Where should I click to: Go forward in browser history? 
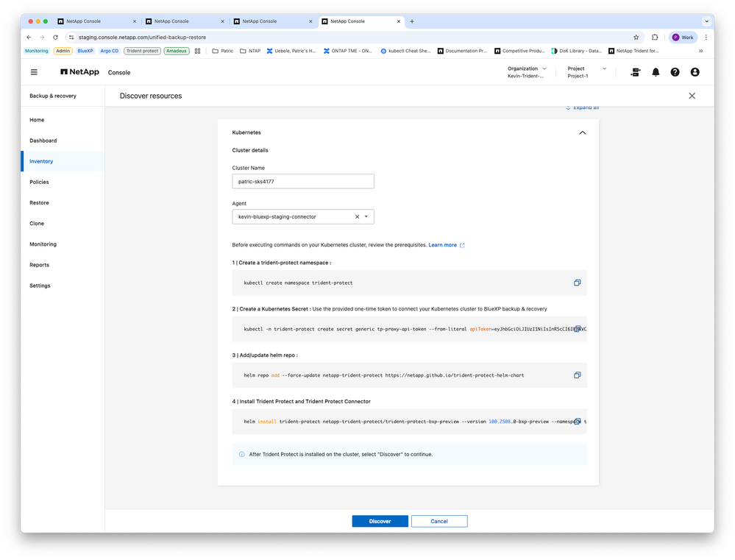pyautogui.click(x=42, y=37)
